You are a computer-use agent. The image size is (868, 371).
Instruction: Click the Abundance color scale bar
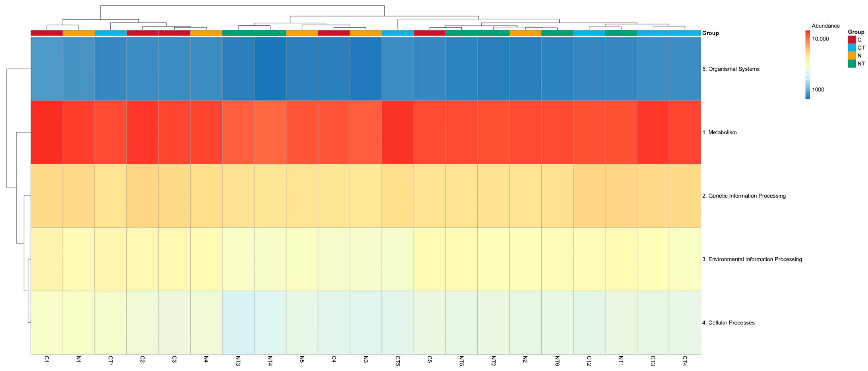click(x=808, y=65)
